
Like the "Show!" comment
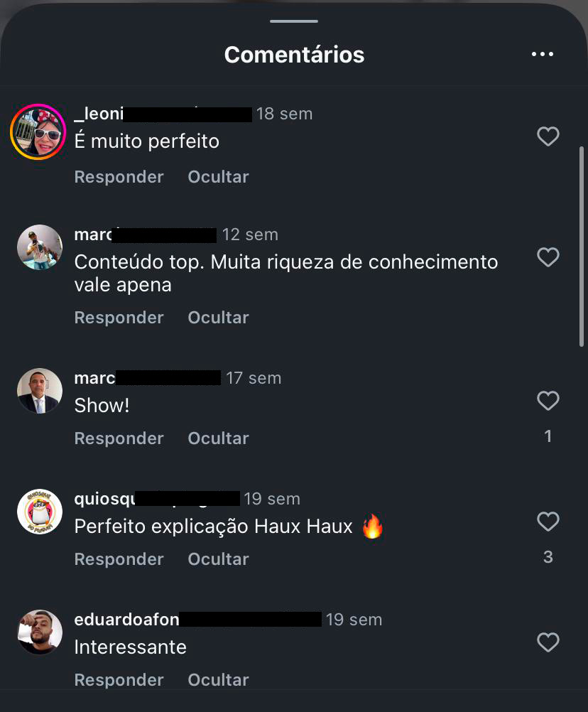coord(548,401)
